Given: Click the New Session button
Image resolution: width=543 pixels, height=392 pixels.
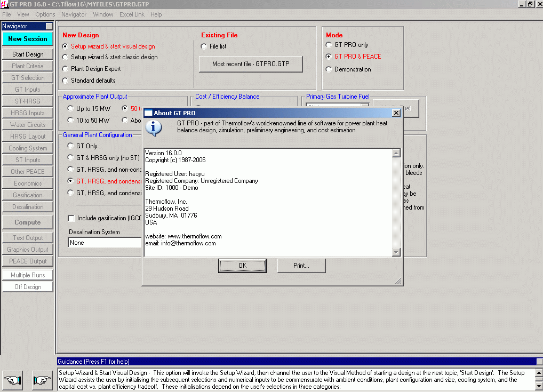Looking at the screenshot, I should [x=28, y=39].
